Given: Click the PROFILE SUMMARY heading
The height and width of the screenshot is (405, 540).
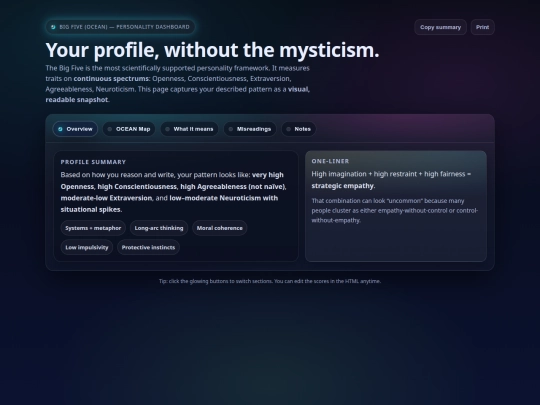Looking at the screenshot, I should pos(93,162).
